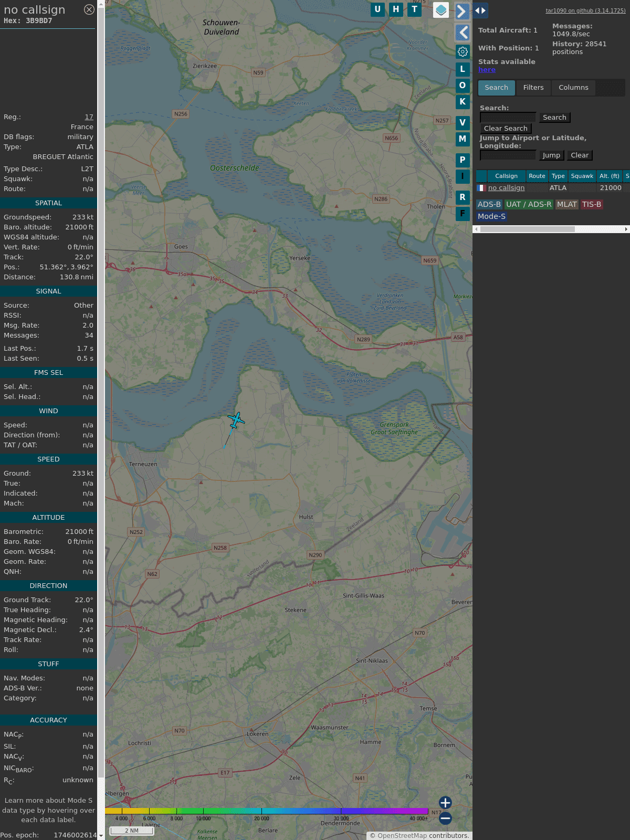Click the left-pointing chevron sidebar button
630x840 pixels.
pyautogui.click(x=462, y=33)
